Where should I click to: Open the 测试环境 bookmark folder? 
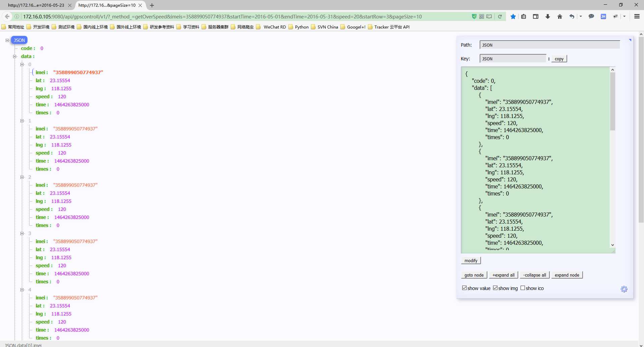63,27
